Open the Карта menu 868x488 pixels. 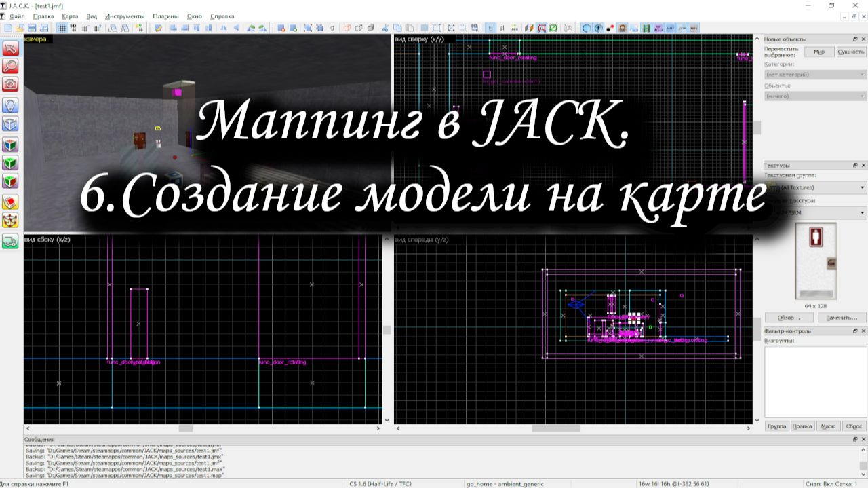point(69,16)
